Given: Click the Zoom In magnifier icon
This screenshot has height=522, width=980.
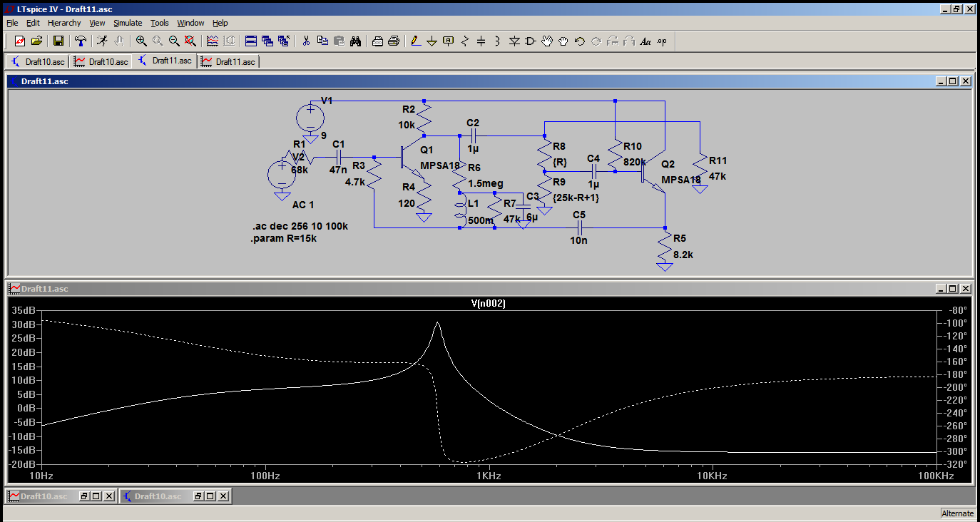Looking at the screenshot, I should [x=141, y=41].
